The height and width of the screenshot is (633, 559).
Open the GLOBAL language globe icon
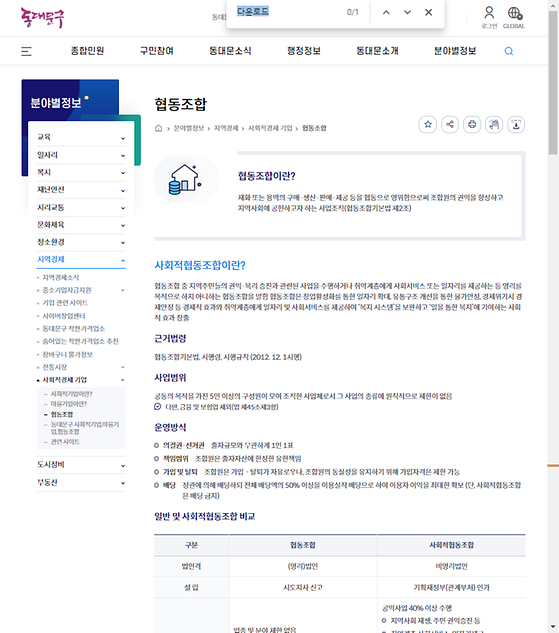pyautogui.click(x=514, y=13)
